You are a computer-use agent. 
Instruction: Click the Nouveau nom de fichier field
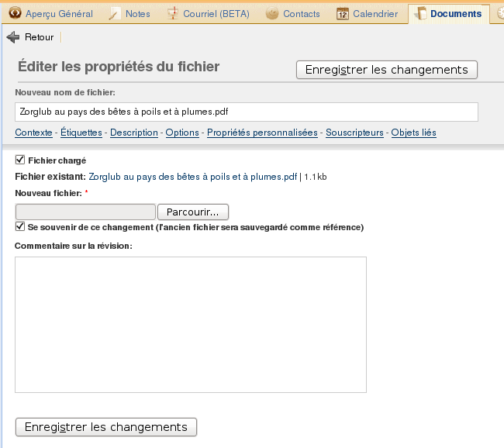click(247, 112)
